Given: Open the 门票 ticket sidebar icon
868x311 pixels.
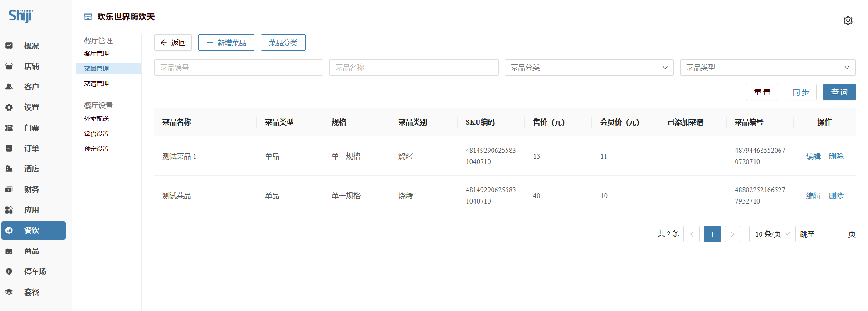Looking at the screenshot, I should (9, 128).
